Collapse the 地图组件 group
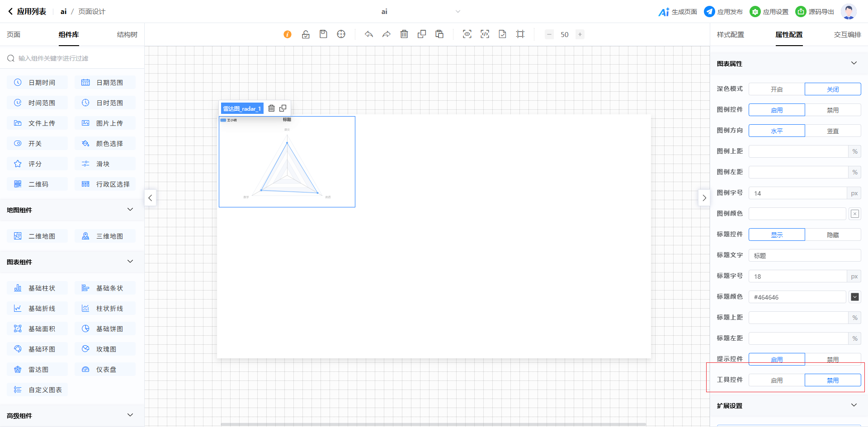This screenshot has width=868, height=427. pyautogui.click(x=130, y=210)
